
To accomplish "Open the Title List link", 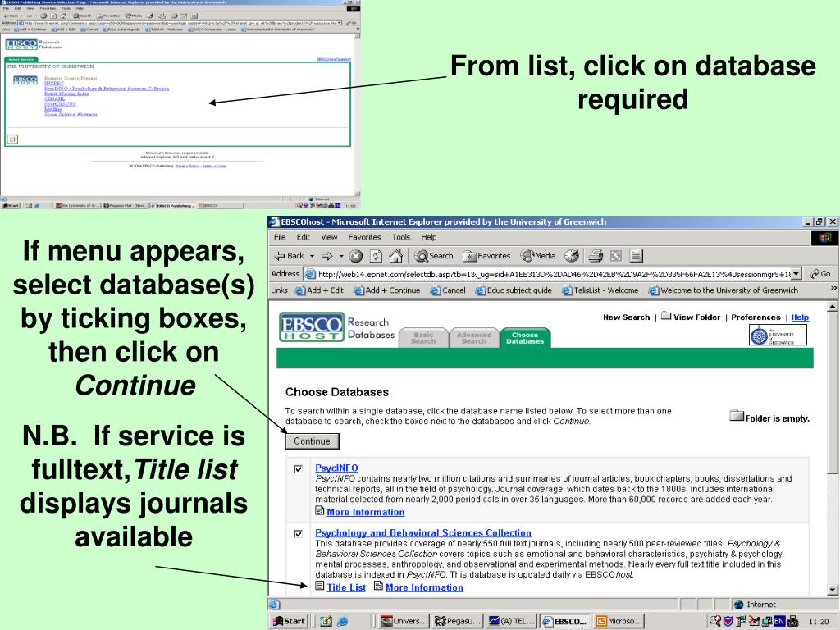I will 346,587.
